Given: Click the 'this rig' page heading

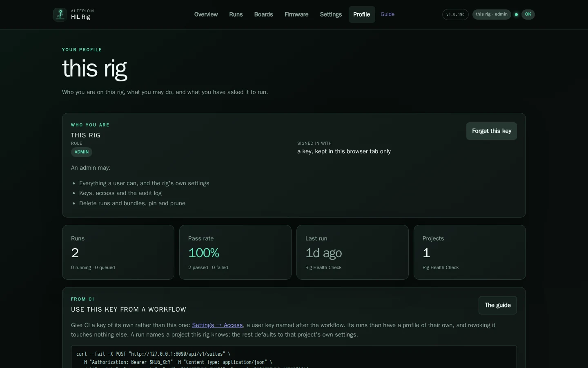Looking at the screenshot, I should tap(94, 68).
